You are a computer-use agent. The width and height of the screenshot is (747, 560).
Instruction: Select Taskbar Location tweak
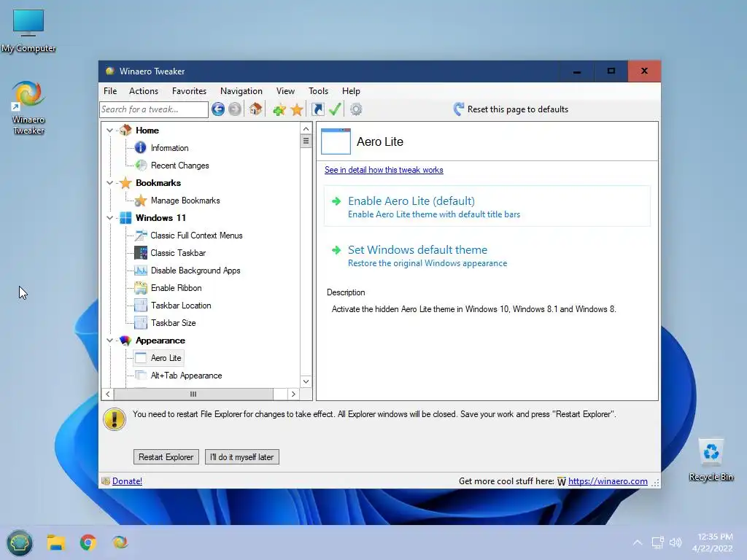[181, 306]
